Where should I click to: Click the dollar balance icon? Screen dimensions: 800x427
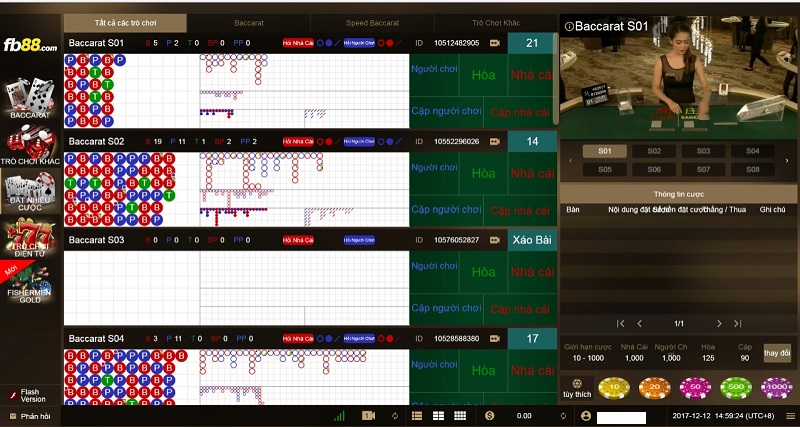(490, 415)
